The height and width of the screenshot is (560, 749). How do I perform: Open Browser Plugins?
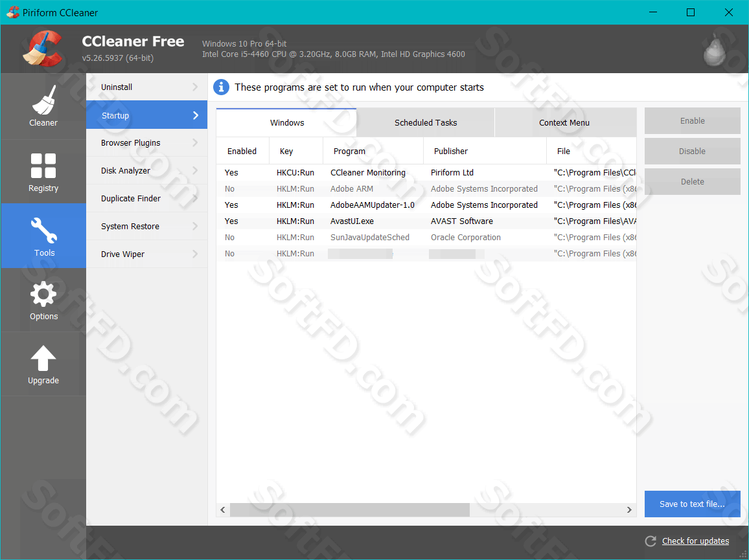146,142
